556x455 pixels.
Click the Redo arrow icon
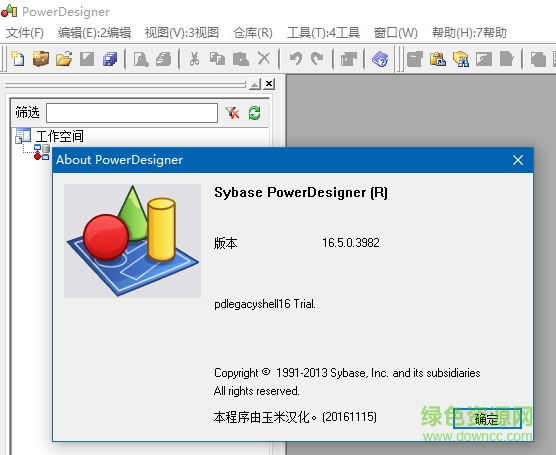[x=317, y=59]
